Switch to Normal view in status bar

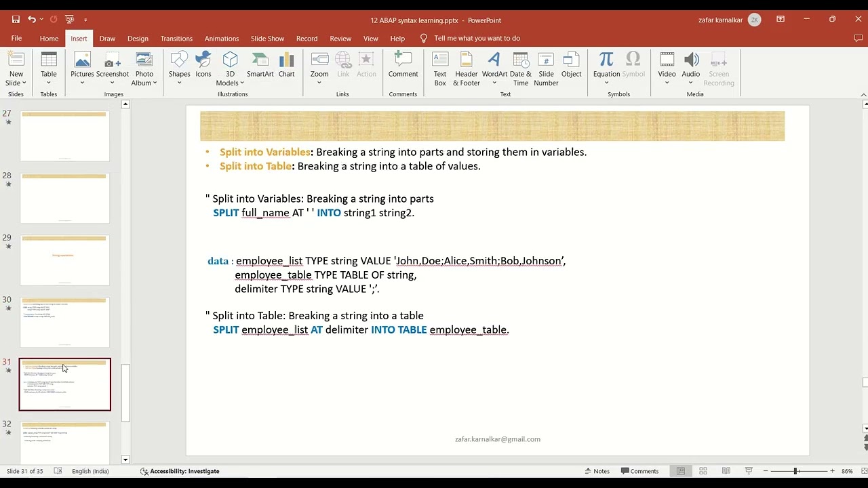point(681,471)
